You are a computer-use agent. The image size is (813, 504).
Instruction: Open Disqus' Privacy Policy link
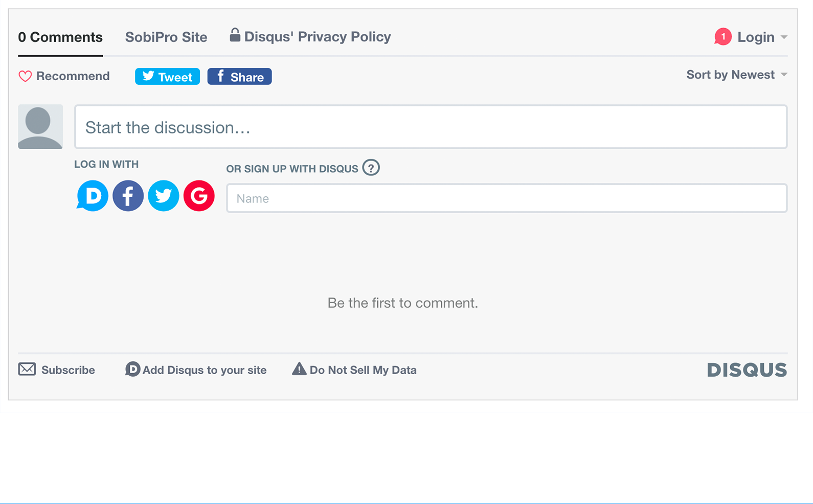click(x=318, y=37)
